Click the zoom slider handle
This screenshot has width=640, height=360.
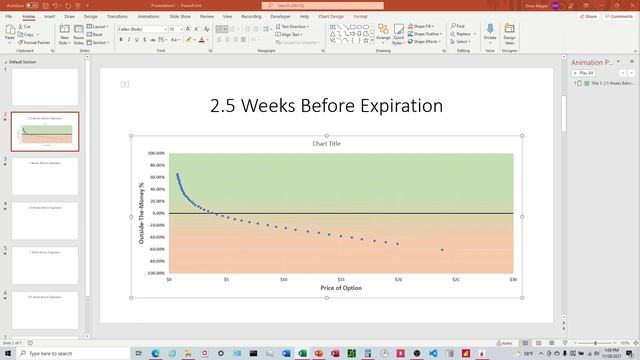[596, 343]
